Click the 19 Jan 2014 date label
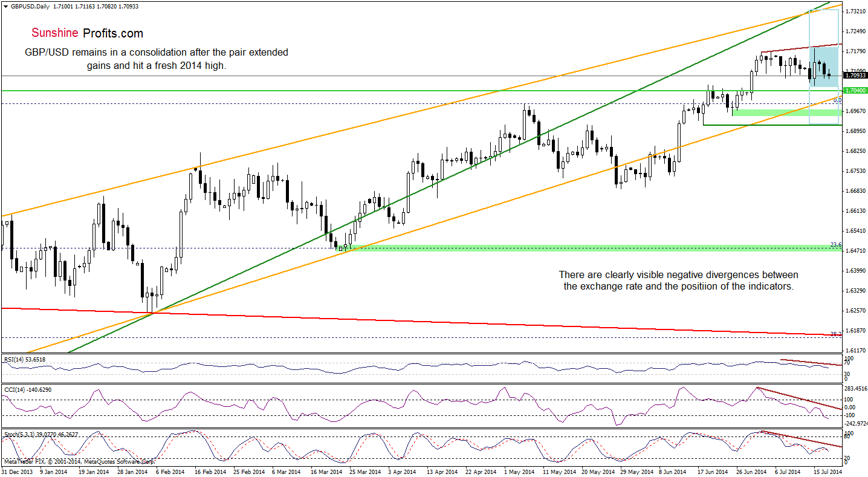 coord(95,471)
